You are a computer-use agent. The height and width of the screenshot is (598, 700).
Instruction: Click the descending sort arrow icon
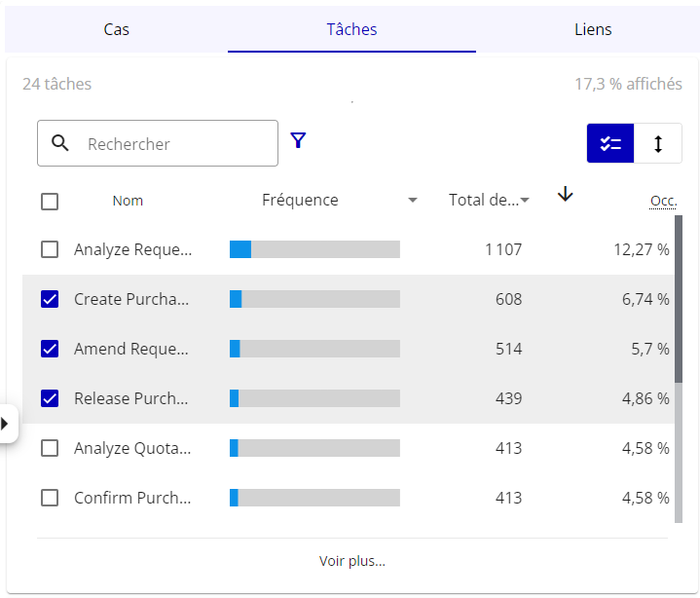(x=566, y=195)
